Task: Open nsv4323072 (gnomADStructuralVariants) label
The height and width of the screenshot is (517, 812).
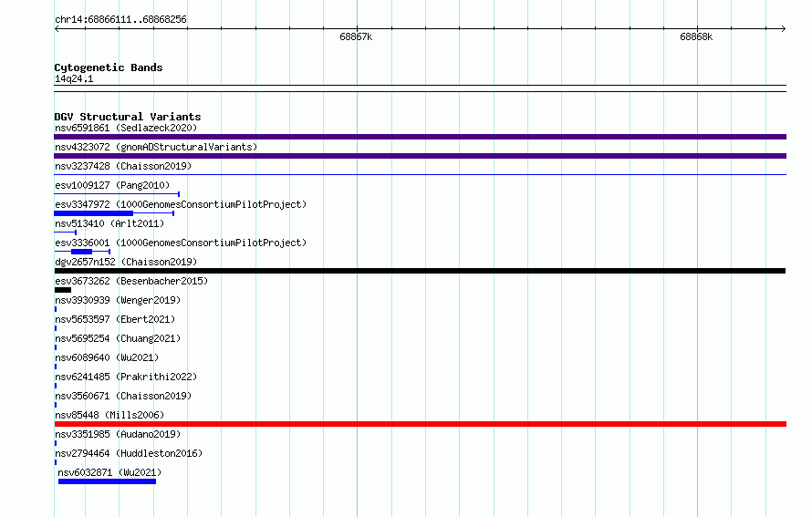Action: (156, 147)
